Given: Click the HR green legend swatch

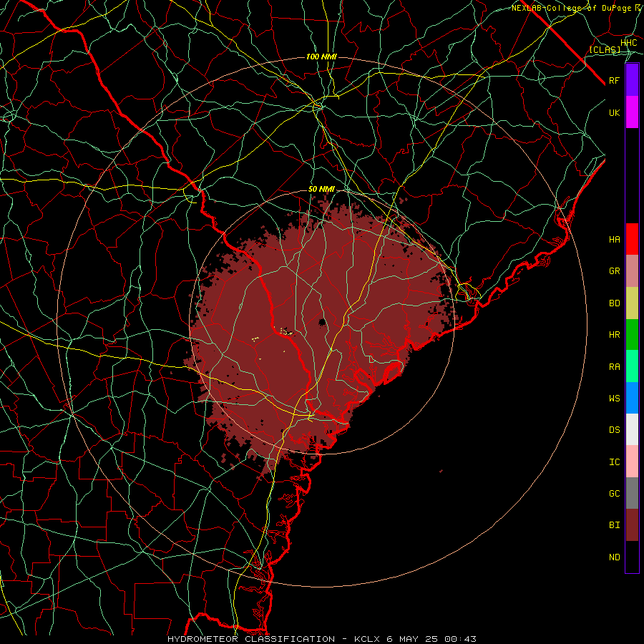Looking at the screenshot, I should click(x=632, y=335).
